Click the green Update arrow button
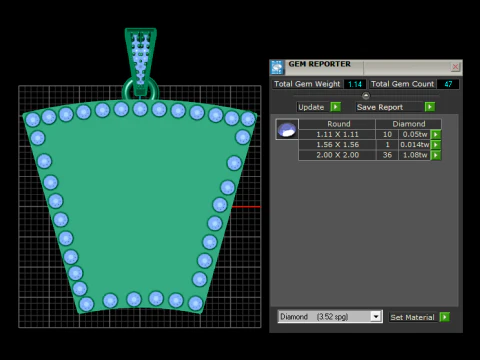 tap(335, 107)
